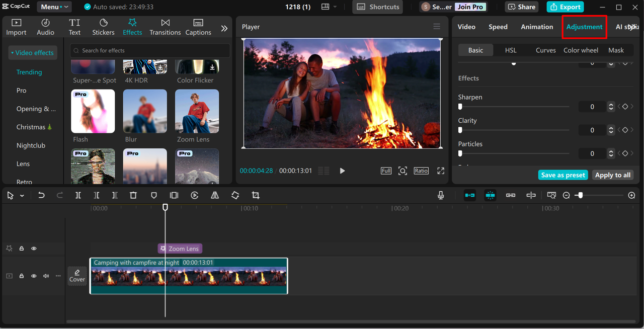
Task: Open the Transitions tab
Action: click(165, 27)
